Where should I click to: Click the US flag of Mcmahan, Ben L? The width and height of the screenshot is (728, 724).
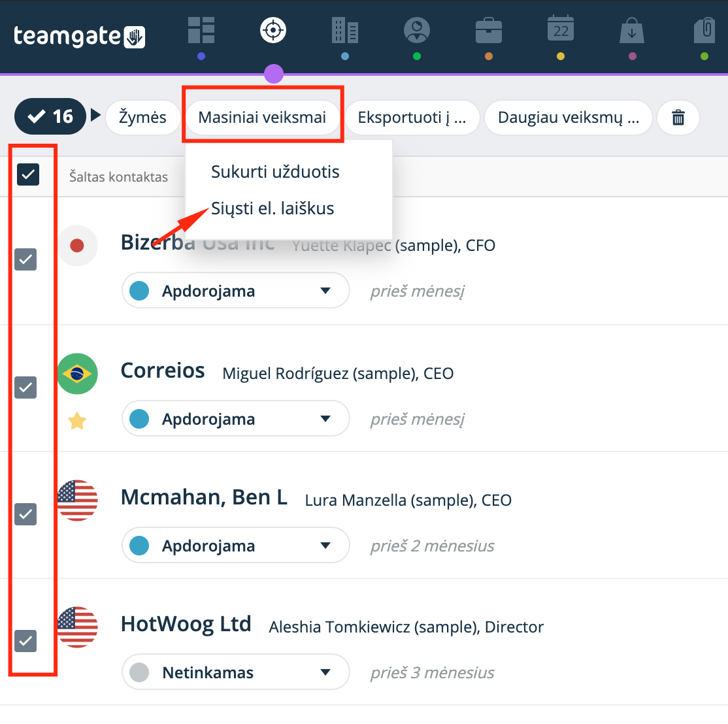click(78, 501)
